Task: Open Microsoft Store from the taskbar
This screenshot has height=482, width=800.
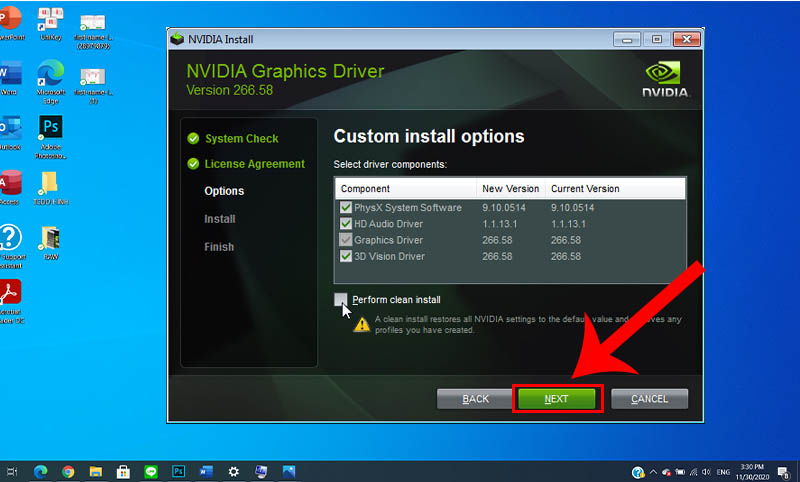Action: pos(123,472)
